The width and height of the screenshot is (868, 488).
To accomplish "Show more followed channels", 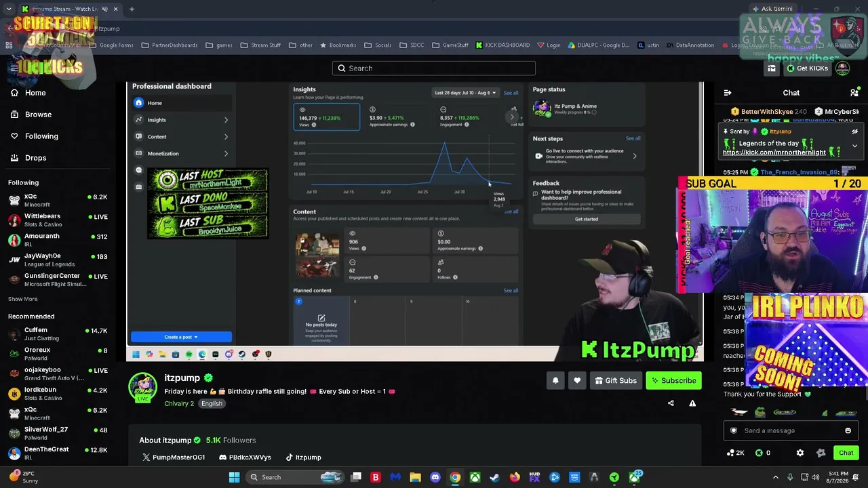I will click(22, 299).
